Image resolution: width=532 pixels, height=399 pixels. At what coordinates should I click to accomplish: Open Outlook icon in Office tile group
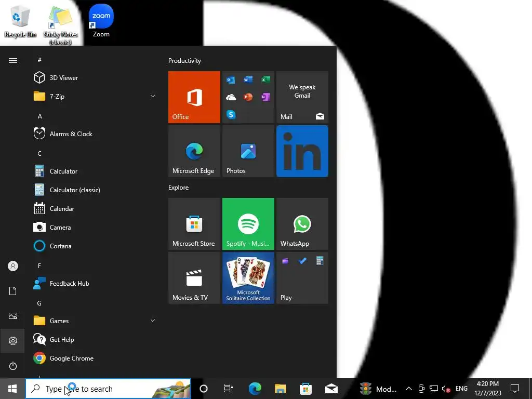pos(231,79)
